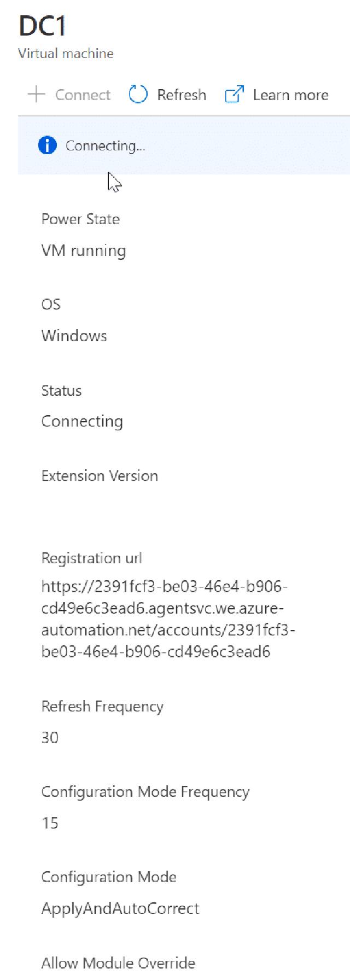The height and width of the screenshot is (980, 350).
Task: Click the Refresh Frequency value 30
Action: click(50, 738)
